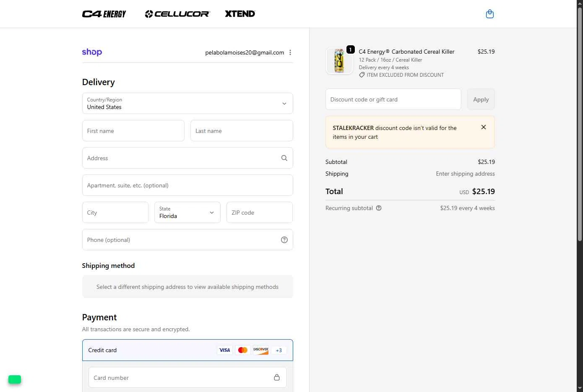The height and width of the screenshot is (392, 583).
Task: Click the XTEND logo
Action: (x=240, y=14)
